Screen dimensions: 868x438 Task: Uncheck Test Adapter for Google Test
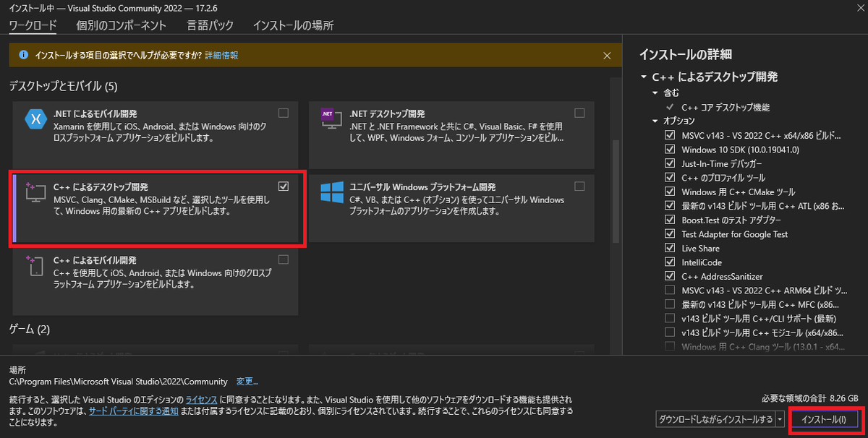click(670, 233)
